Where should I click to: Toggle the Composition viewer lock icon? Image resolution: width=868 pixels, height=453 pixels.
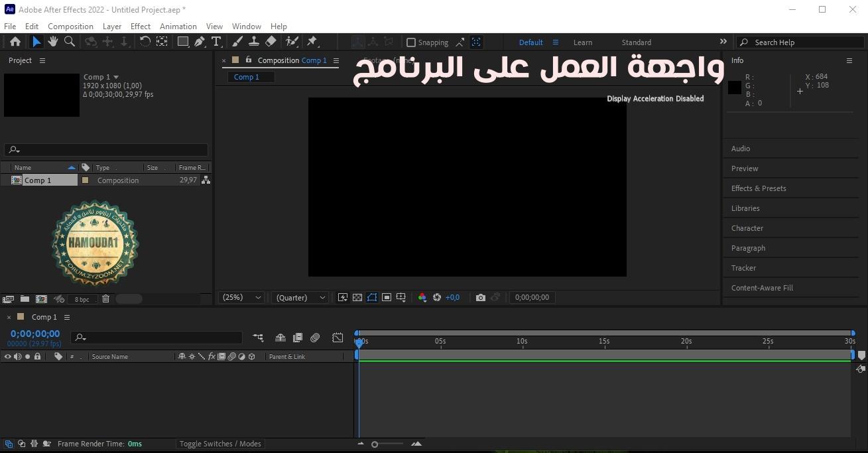tap(249, 60)
